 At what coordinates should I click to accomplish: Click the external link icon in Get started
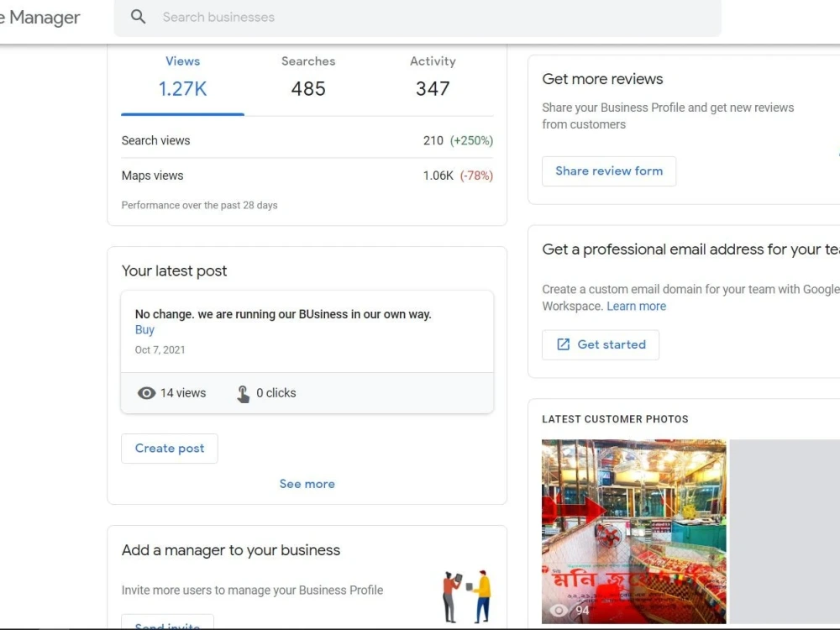coord(563,344)
